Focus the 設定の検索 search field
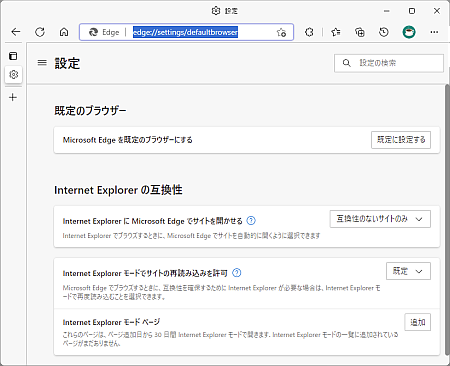The height and width of the screenshot is (366, 450). 389,63
